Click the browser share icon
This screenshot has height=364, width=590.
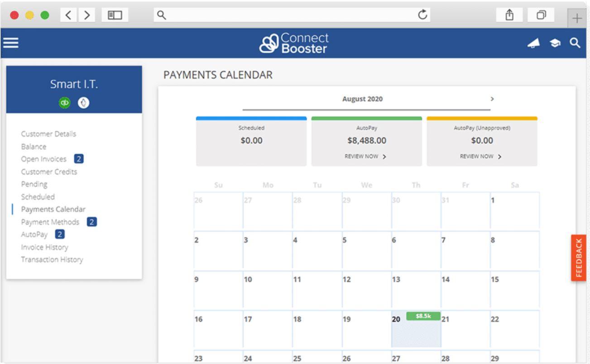(x=510, y=15)
